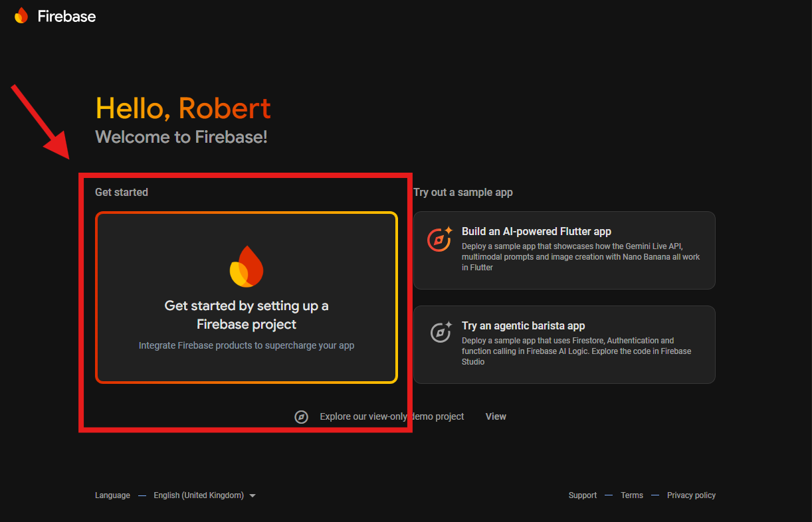The height and width of the screenshot is (522, 812).
Task: Open the Privacy policy link
Action: tap(691, 495)
